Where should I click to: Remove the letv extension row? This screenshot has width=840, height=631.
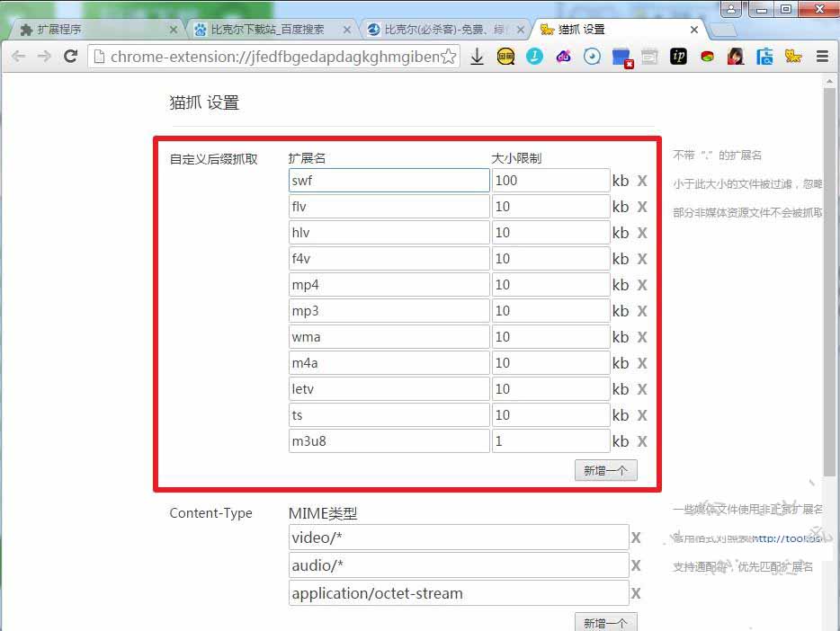[x=642, y=389]
